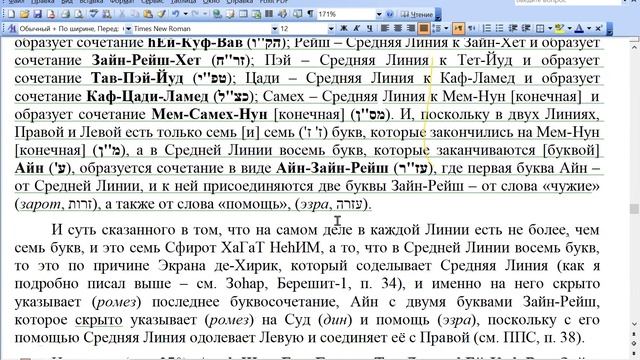Toggle showing paragraph marks
Viewport: 640px width, 360px height.
(x=311, y=14)
